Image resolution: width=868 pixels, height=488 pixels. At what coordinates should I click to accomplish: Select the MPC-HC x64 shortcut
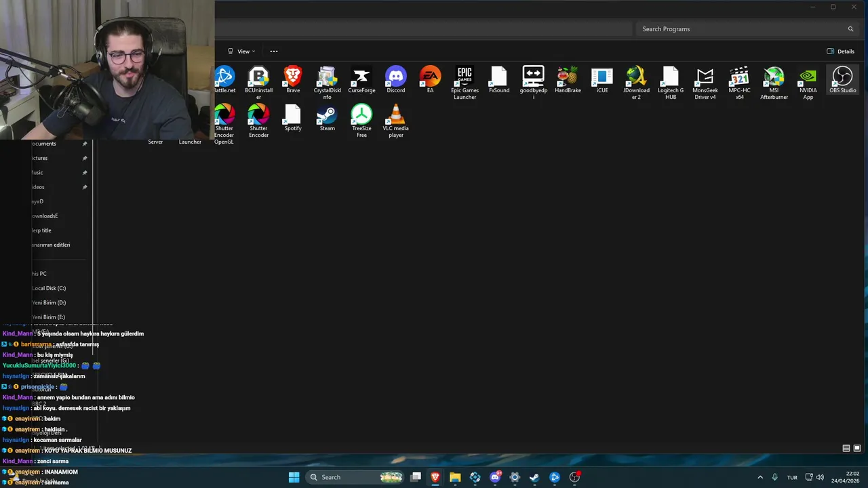click(739, 83)
